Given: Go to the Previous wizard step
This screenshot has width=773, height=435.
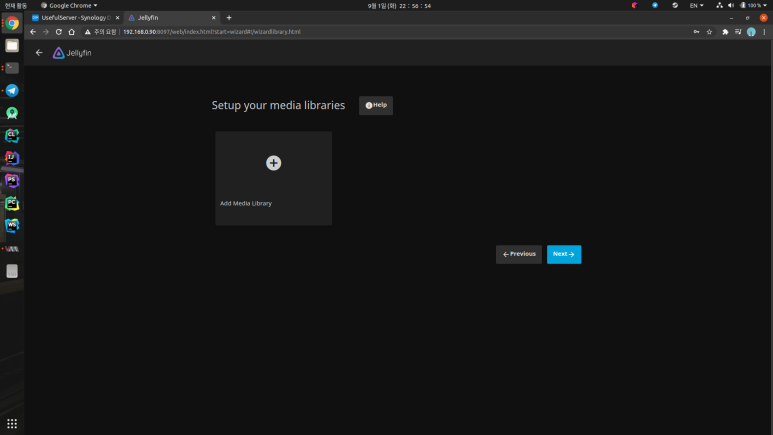Looking at the screenshot, I should point(519,254).
